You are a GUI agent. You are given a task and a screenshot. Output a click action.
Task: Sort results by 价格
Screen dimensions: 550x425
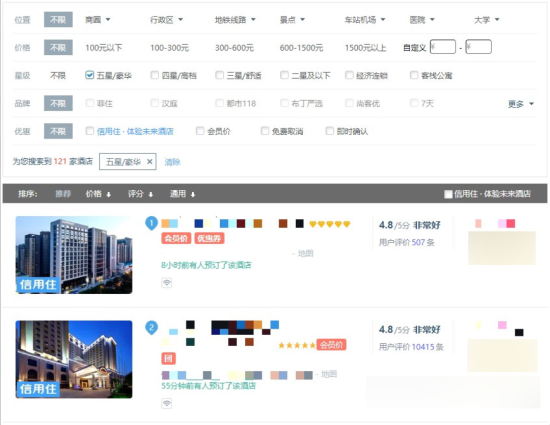click(98, 194)
